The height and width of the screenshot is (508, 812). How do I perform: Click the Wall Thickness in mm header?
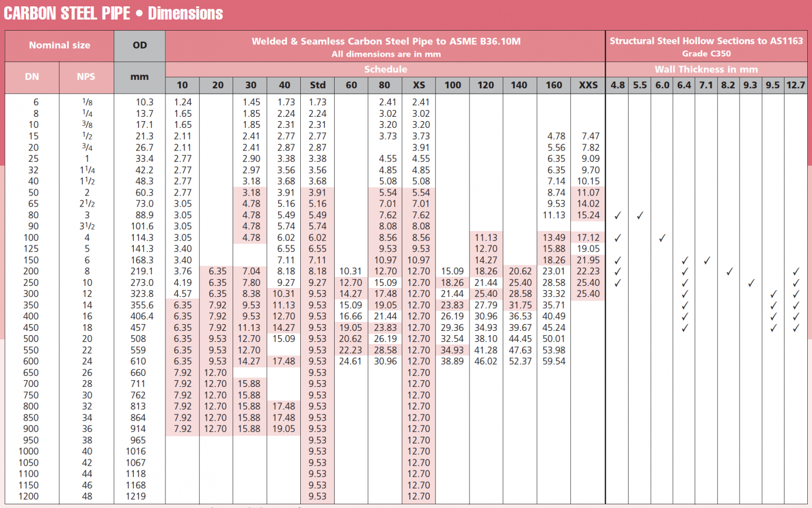(x=706, y=69)
